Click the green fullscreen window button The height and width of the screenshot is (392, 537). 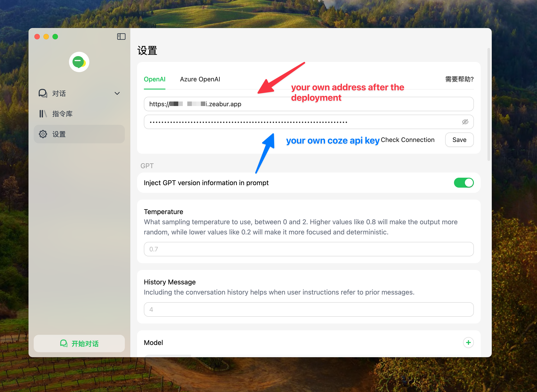55,37
